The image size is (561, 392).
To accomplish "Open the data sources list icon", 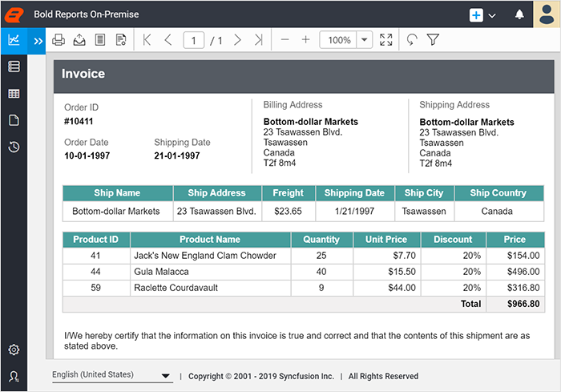I will pos(14,67).
